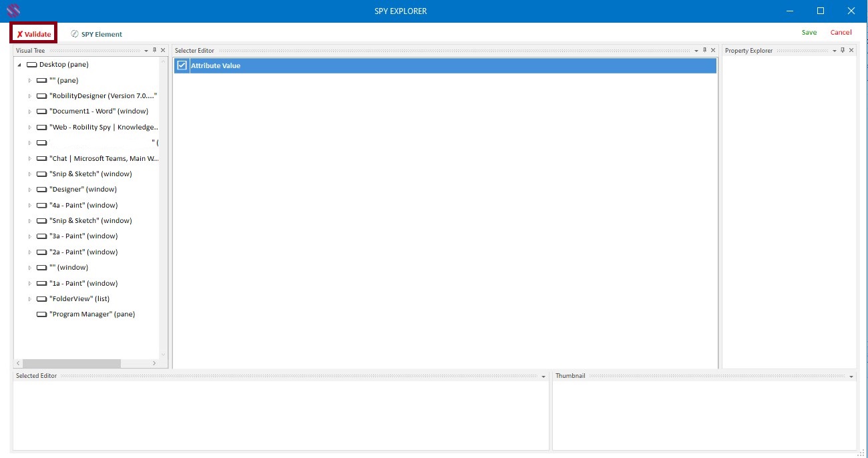Close the Property Explorer panel
The width and height of the screenshot is (868, 458).
[x=851, y=50]
